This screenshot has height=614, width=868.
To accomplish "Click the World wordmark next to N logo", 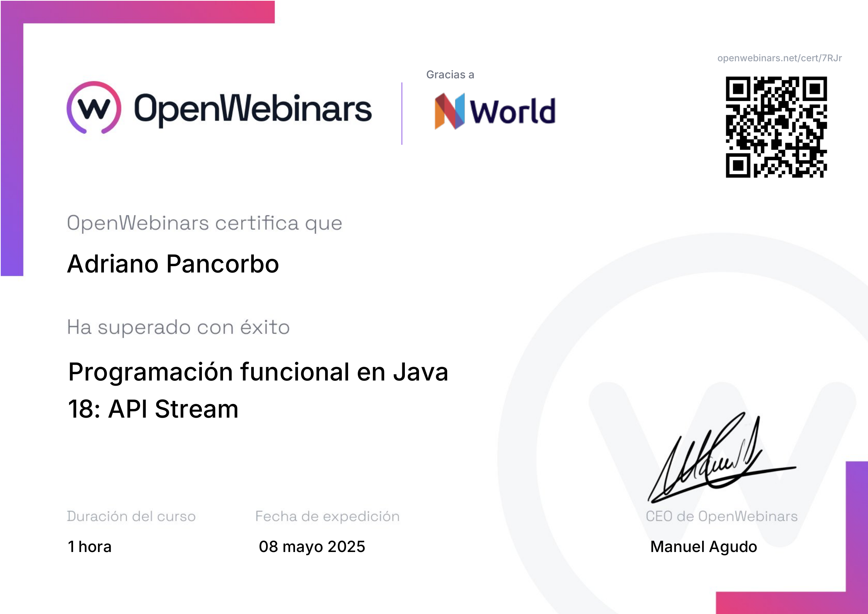I will pos(512,111).
